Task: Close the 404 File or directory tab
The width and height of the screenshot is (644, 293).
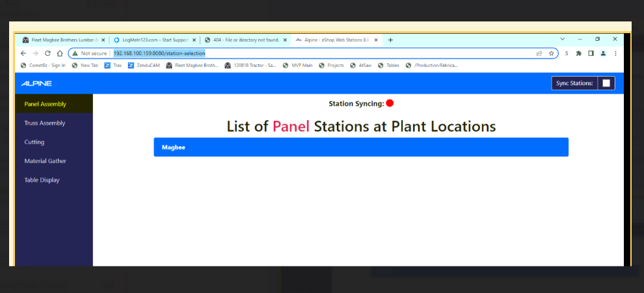Action: (x=285, y=40)
